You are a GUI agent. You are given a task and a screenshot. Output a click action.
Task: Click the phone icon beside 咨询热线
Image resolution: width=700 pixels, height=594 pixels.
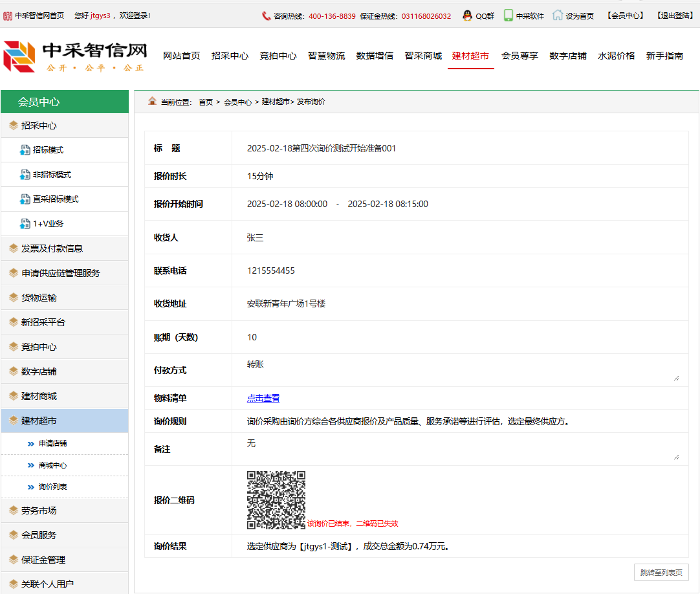coord(266,16)
